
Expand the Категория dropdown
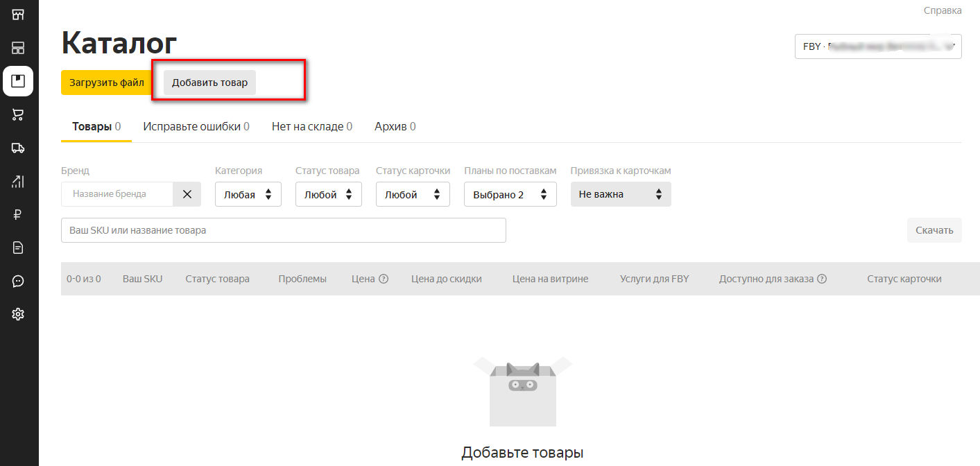(x=248, y=194)
